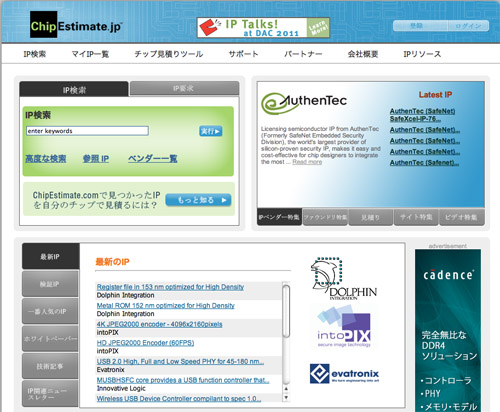Open the 参照 IP link

point(96,159)
